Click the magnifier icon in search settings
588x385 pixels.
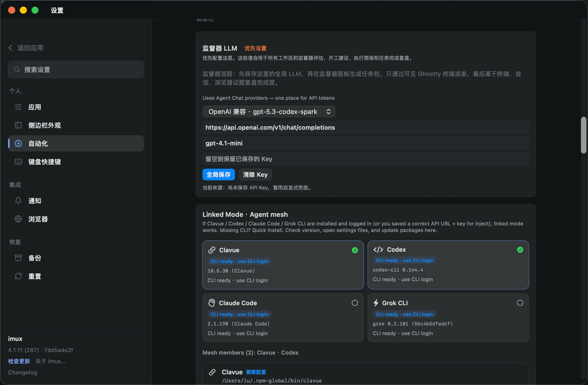(x=17, y=70)
